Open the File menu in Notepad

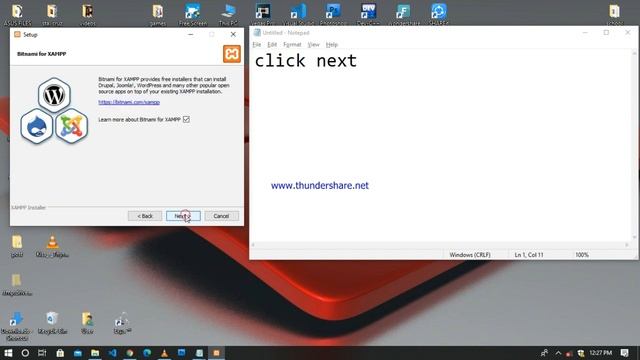(x=257, y=44)
